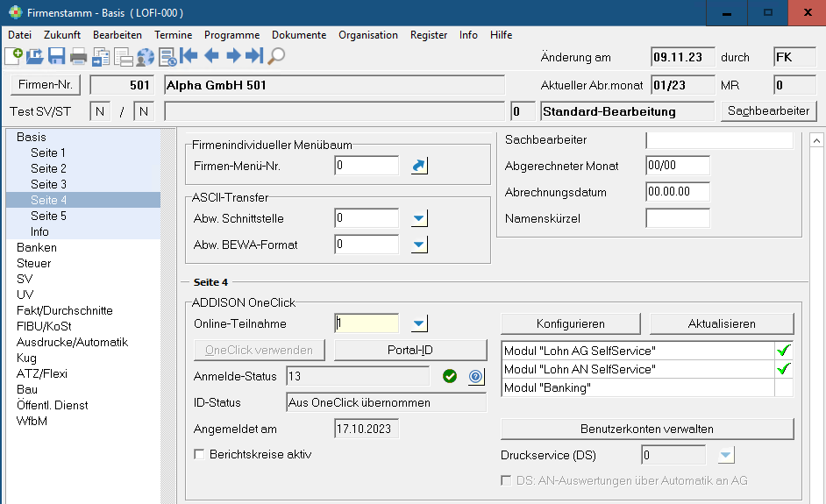826x504 pixels.
Task: Select Info under Basis in tree
Action: tap(39, 231)
